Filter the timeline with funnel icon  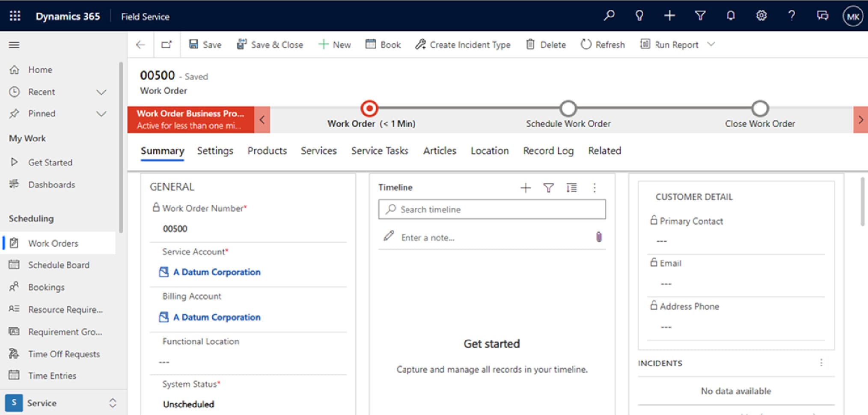pyautogui.click(x=548, y=188)
